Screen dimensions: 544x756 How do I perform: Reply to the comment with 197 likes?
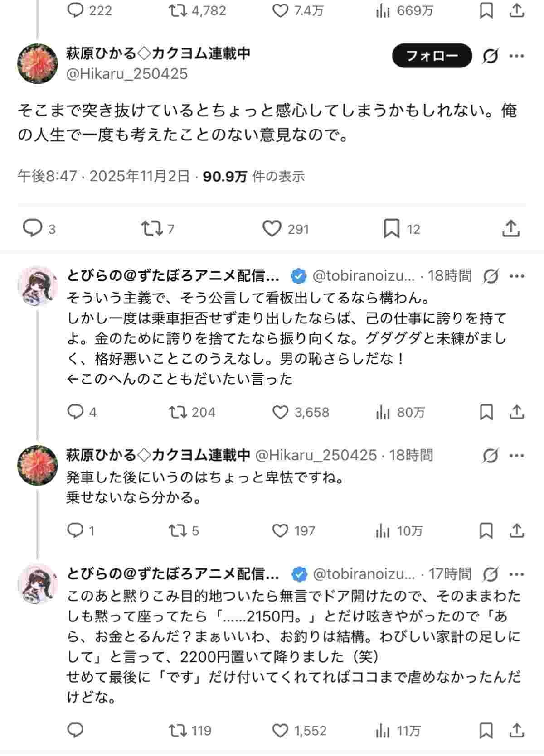pyautogui.click(x=75, y=530)
